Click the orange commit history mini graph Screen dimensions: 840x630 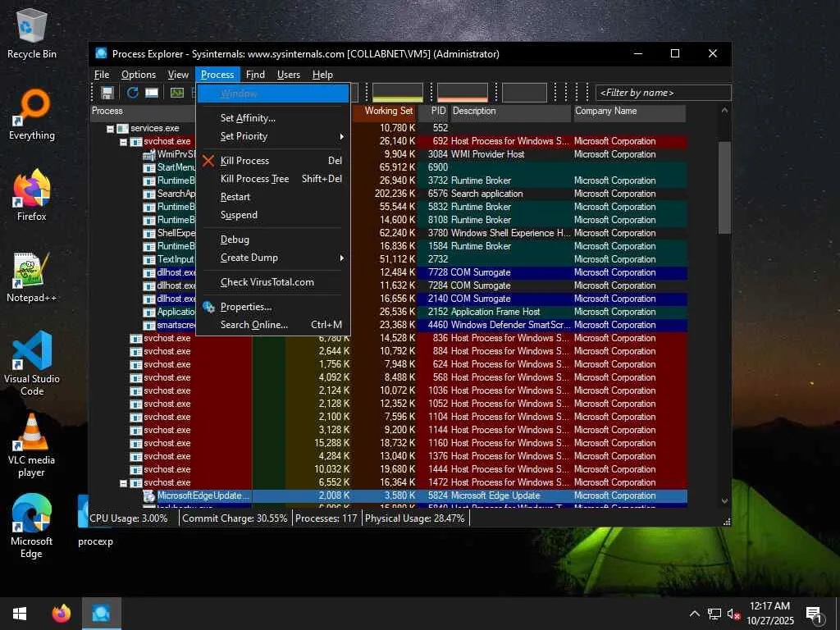tap(463, 92)
